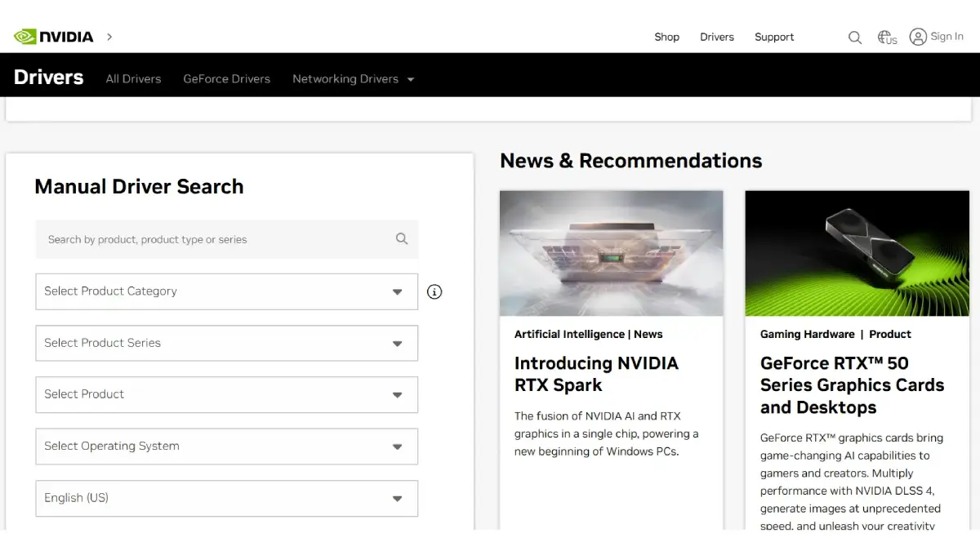
Task: Open the Drivers top menu
Action: [x=717, y=37]
